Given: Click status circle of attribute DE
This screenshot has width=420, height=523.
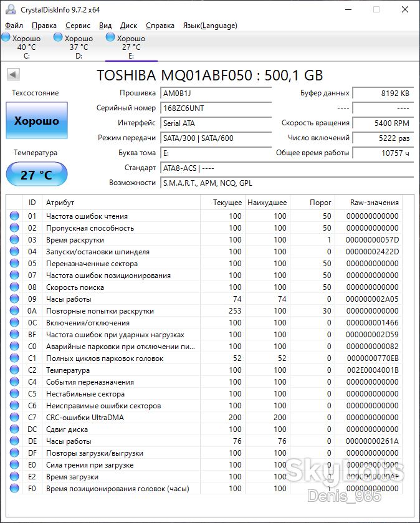Looking at the screenshot, I should coord(14,441).
